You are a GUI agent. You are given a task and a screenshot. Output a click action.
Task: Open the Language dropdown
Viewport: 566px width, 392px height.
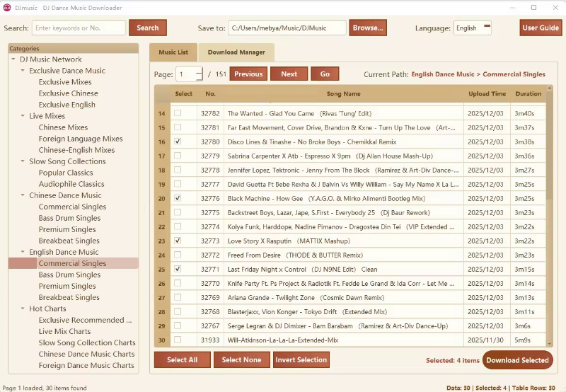473,28
